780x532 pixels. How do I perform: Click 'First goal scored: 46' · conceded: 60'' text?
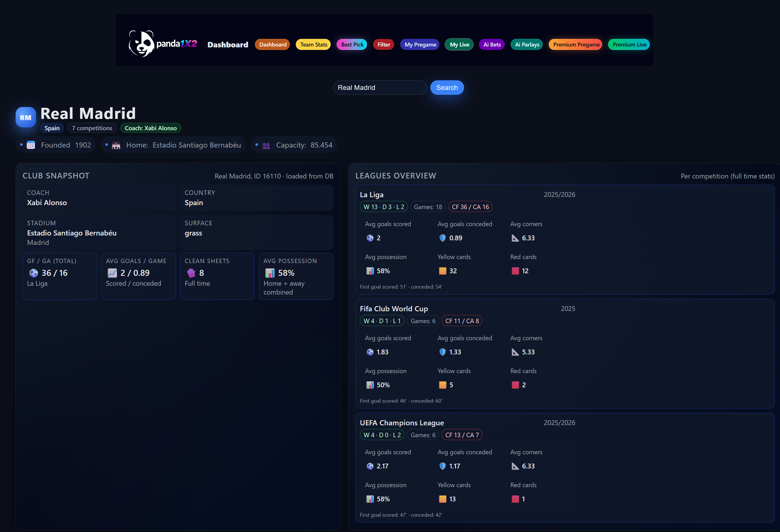401,401
